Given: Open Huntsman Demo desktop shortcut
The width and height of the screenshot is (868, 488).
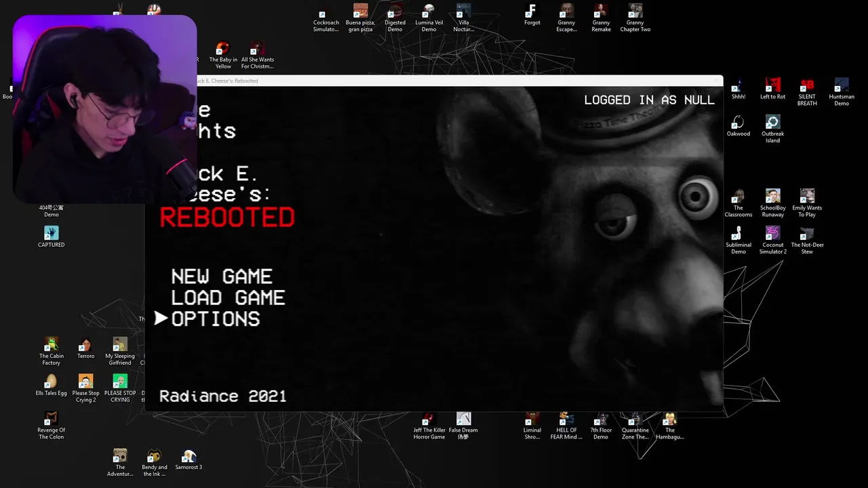Looking at the screenshot, I should coord(842,93).
